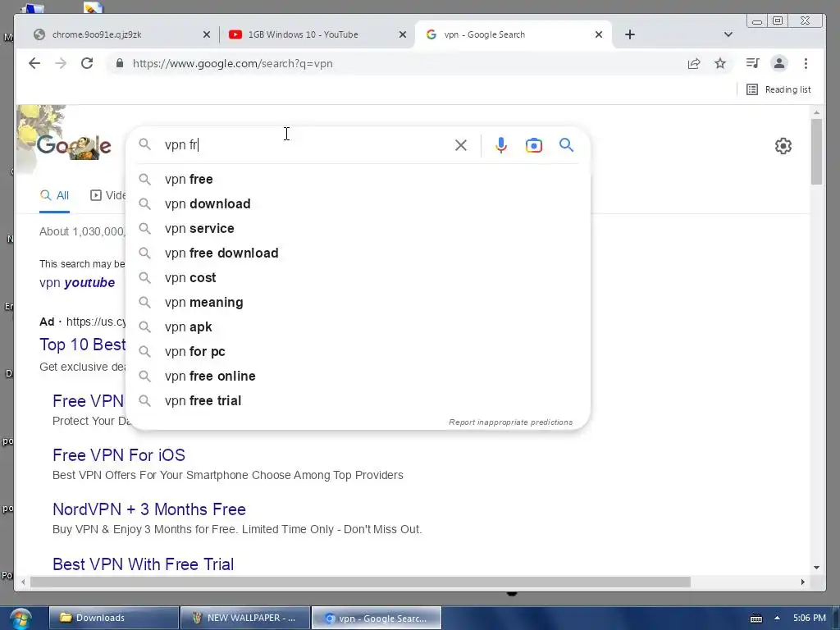
Task: Select the 'vpn cost' suggestion
Action: [x=358, y=277]
